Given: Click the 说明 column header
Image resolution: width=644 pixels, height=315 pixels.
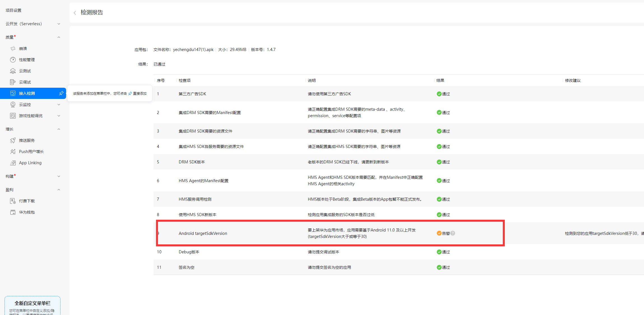Looking at the screenshot, I should pos(312,80).
